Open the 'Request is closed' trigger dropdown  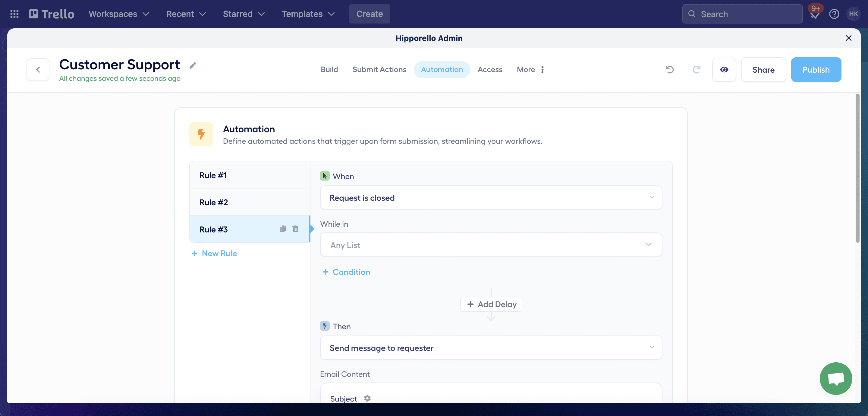(x=491, y=197)
